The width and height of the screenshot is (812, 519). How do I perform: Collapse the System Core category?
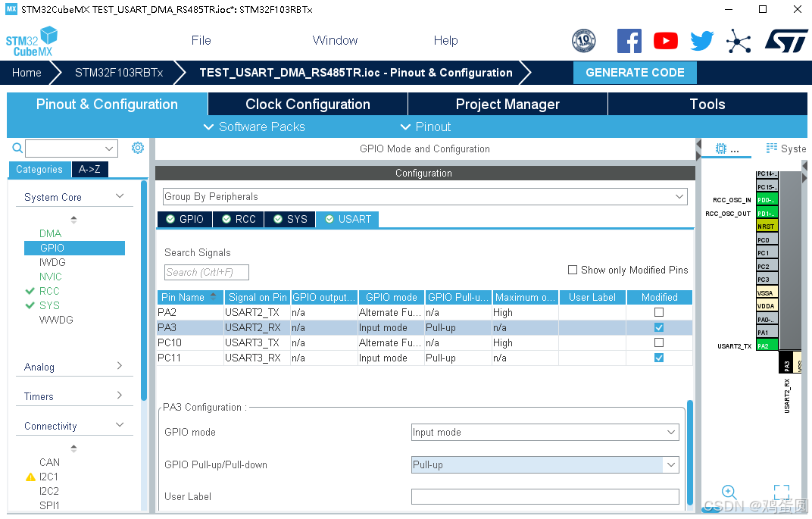click(120, 196)
